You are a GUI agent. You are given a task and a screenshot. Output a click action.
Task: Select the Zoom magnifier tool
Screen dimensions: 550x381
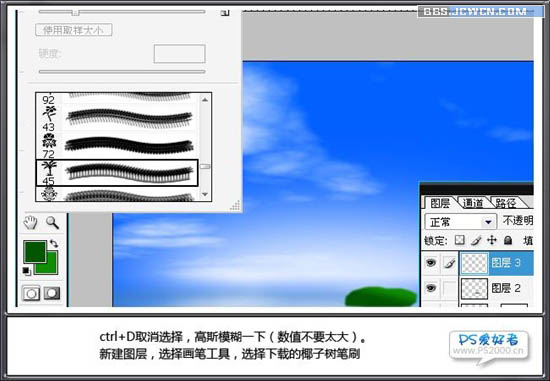tap(52, 222)
